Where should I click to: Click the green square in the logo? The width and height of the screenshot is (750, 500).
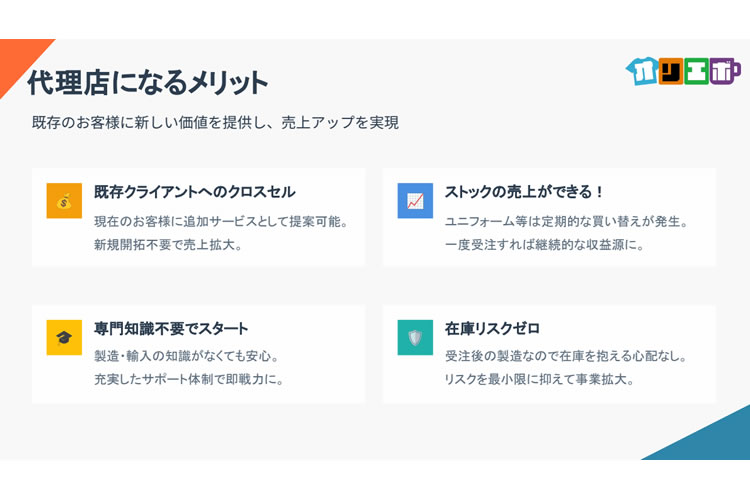click(x=697, y=72)
